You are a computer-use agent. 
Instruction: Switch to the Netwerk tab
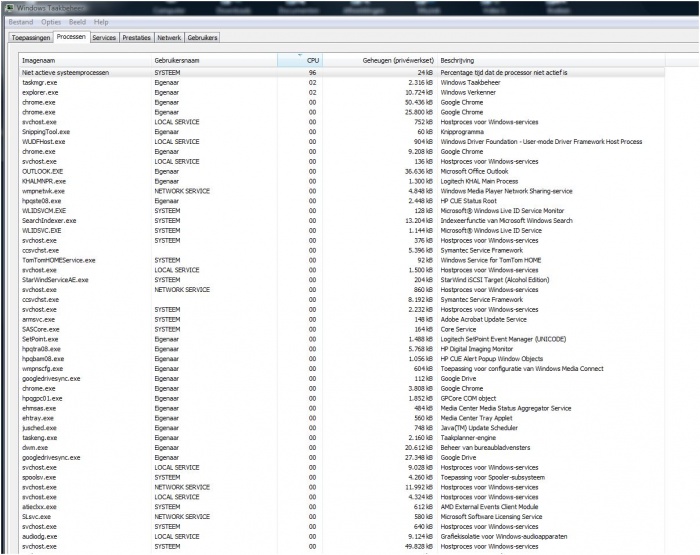[x=169, y=38]
